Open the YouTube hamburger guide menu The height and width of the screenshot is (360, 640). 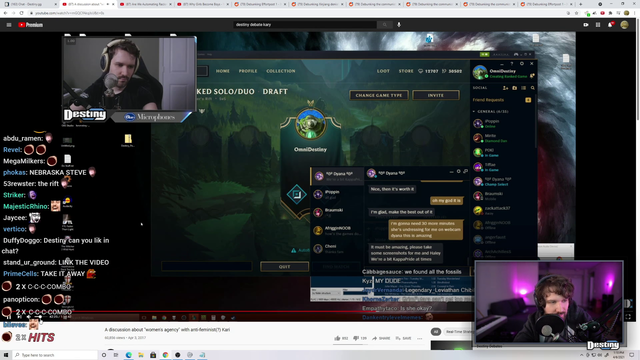click(9, 25)
